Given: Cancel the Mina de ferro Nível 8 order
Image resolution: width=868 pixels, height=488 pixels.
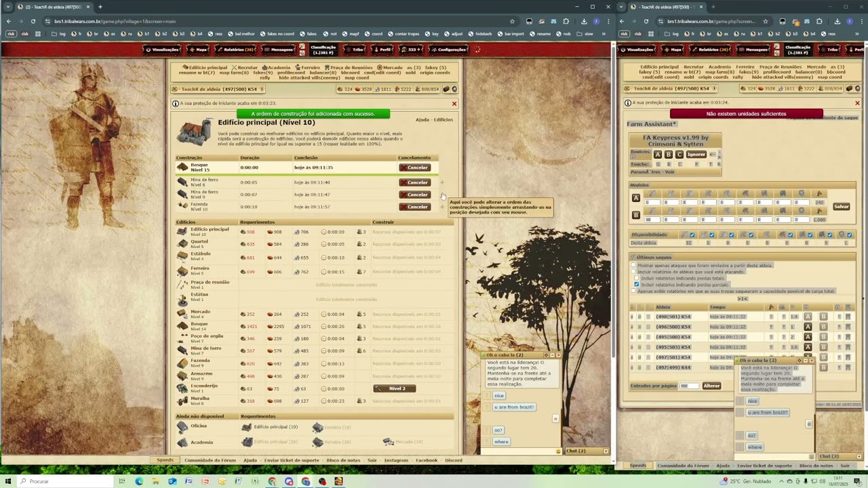Looking at the screenshot, I should pos(414,182).
